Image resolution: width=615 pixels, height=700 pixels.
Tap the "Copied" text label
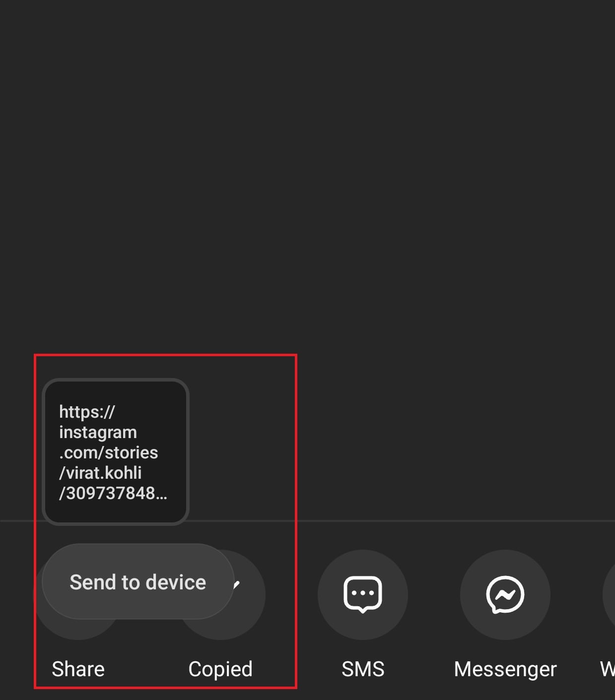click(220, 669)
